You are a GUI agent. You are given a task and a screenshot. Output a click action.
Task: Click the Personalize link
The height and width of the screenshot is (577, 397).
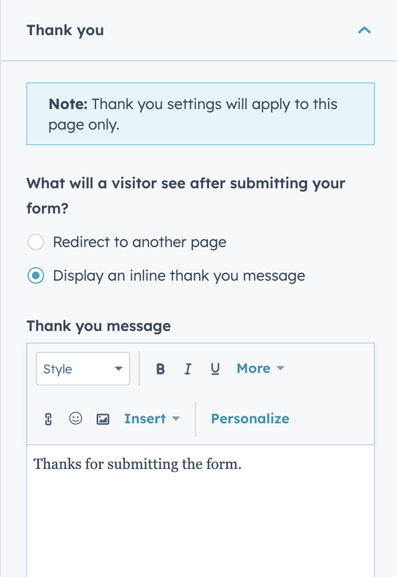pos(250,419)
